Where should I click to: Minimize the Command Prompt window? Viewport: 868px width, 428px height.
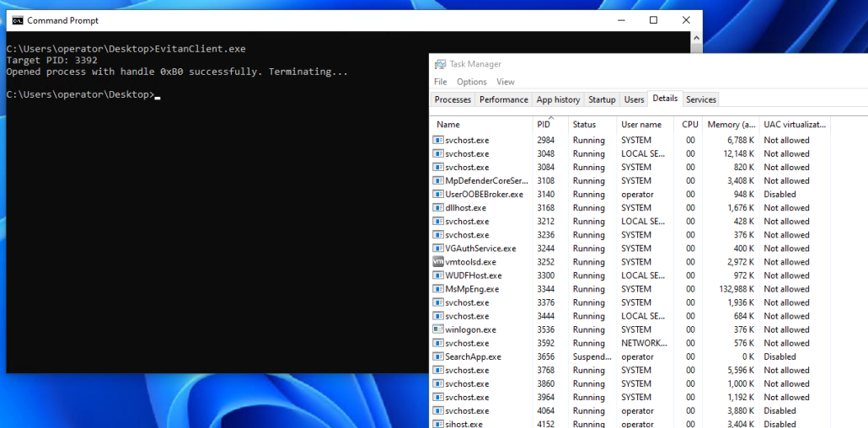click(620, 20)
